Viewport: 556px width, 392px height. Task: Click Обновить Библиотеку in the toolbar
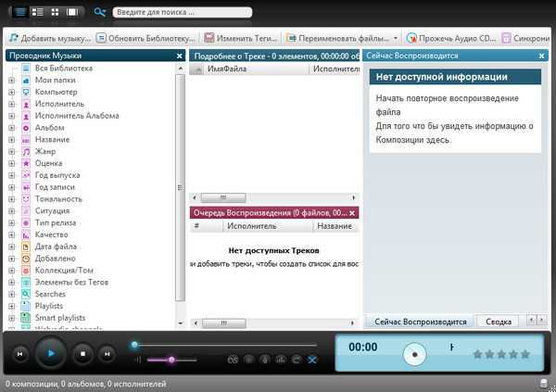(145, 38)
